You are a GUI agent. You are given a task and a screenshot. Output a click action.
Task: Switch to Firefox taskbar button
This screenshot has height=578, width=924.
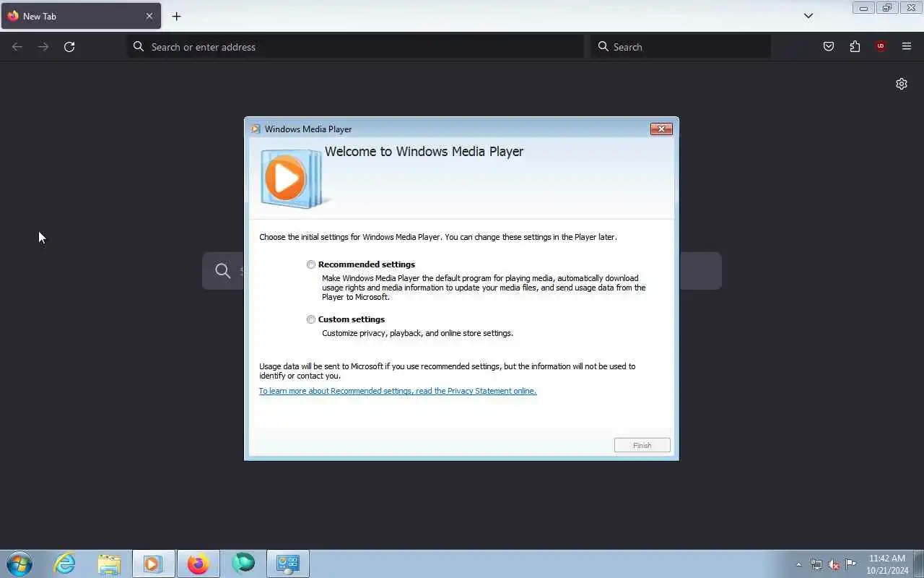click(198, 564)
